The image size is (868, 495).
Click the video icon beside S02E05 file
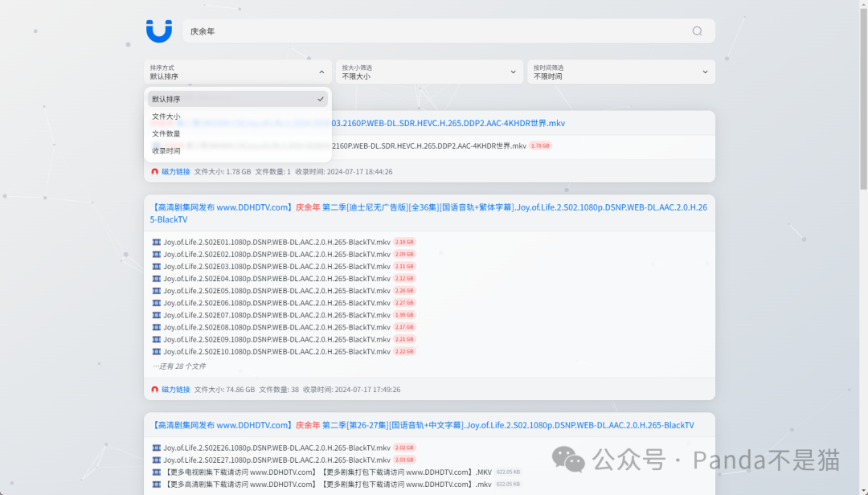(x=157, y=291)
